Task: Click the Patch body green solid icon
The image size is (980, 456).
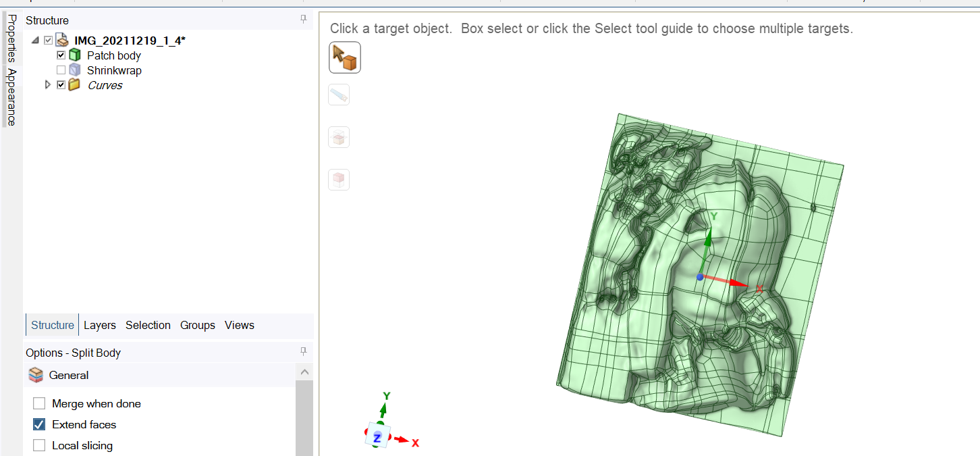Action: 75,55
